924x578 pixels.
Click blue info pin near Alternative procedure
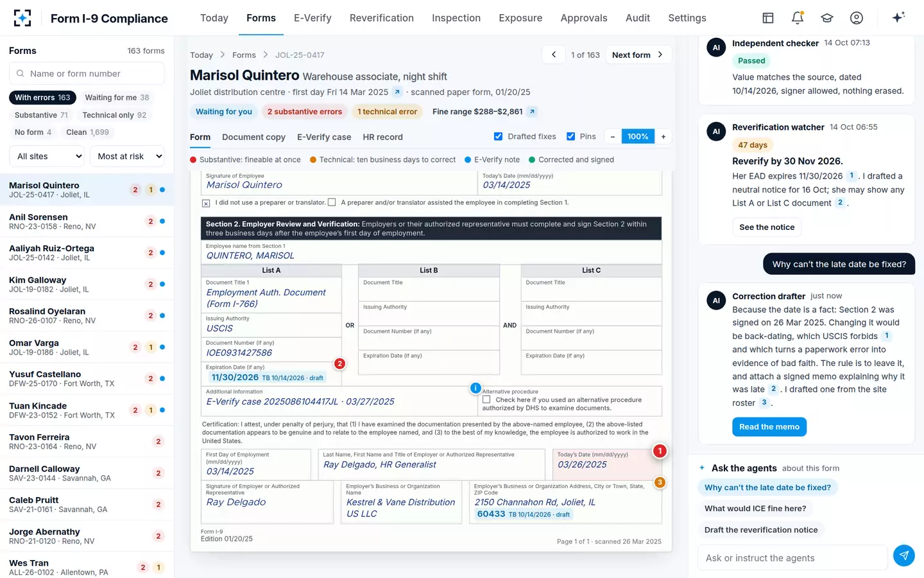tap(475, 388)
